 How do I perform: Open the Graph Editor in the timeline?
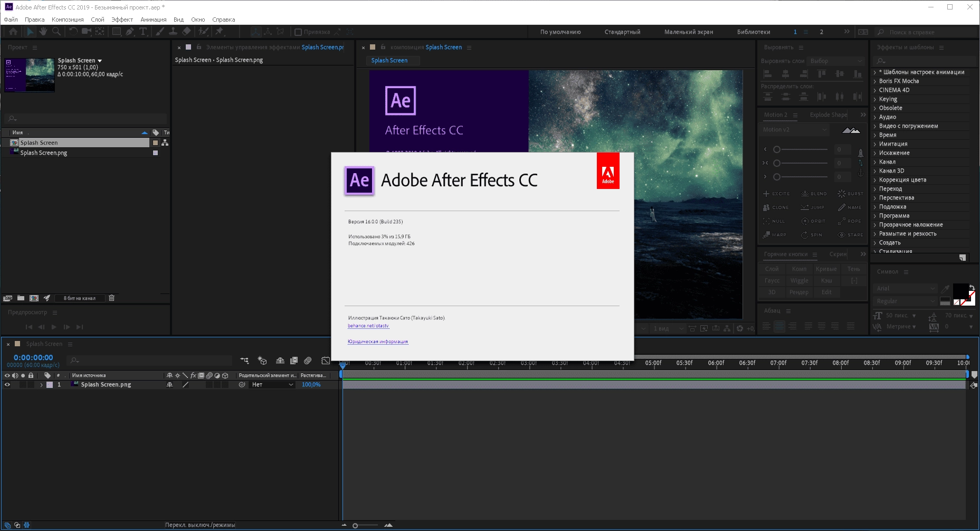[326, 361]
